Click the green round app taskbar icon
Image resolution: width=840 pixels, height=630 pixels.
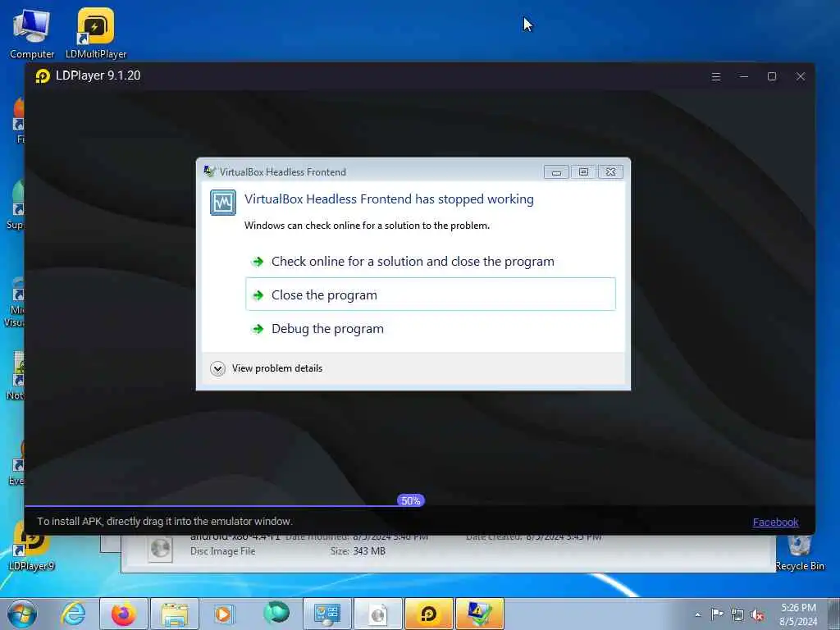point(276,613)
